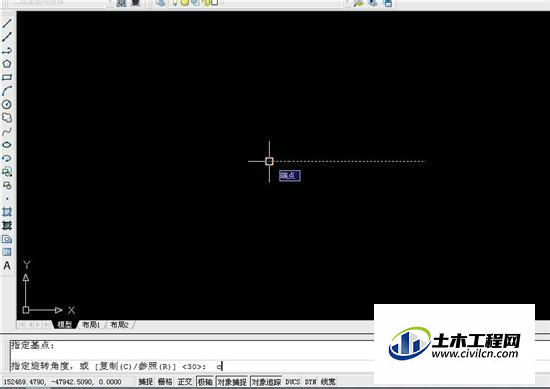Select the Ellipse tool
Viewport: 550px width, 389px height.
[7, 145]
